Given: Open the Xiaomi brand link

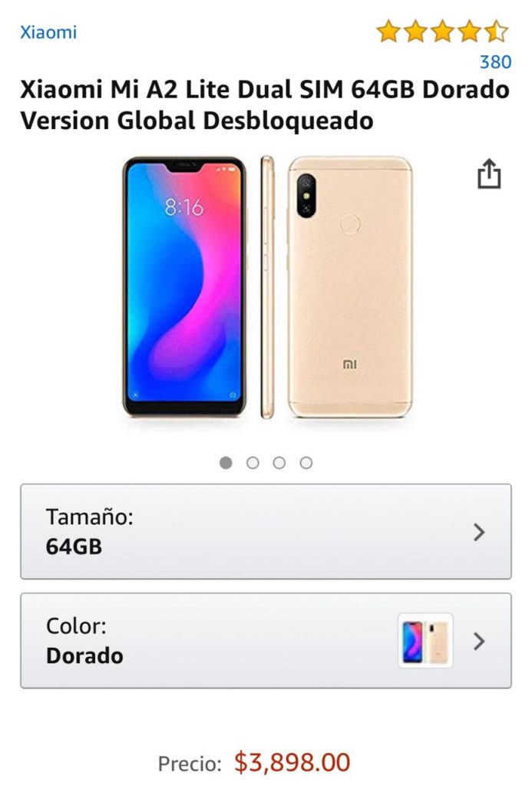Looking at the screenshot, I should click(48, 32).
